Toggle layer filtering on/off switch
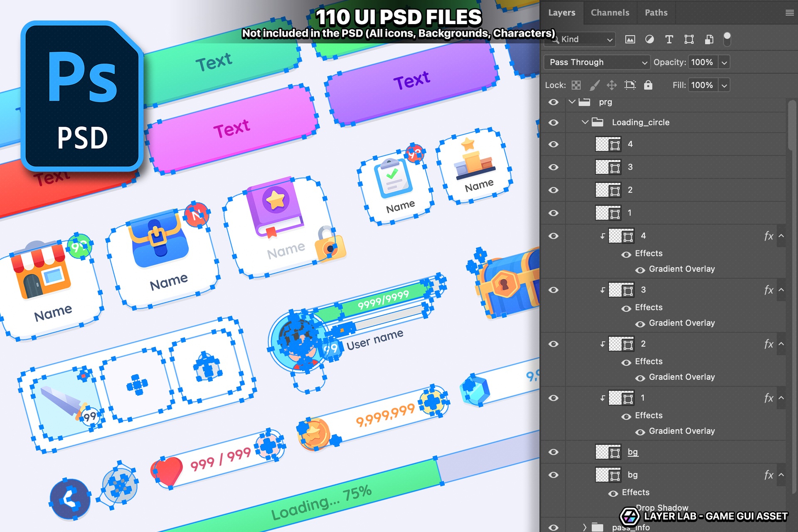 coord(727,39)
